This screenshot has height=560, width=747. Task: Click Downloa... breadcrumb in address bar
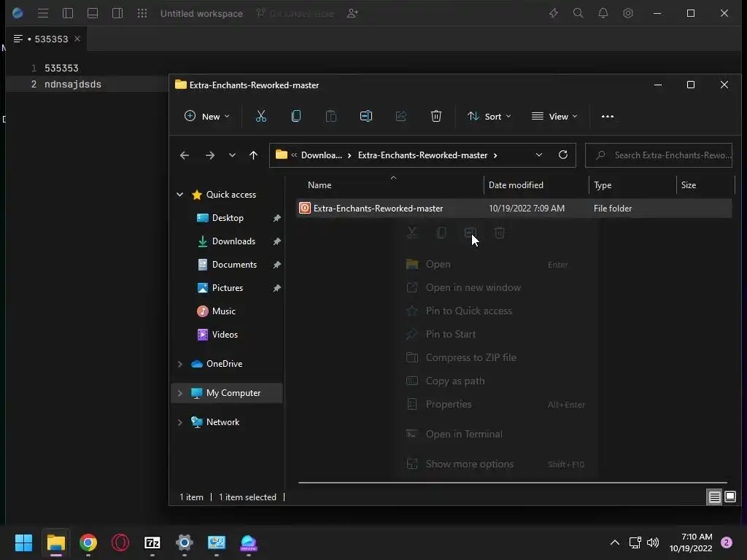[x=321, y=155]
